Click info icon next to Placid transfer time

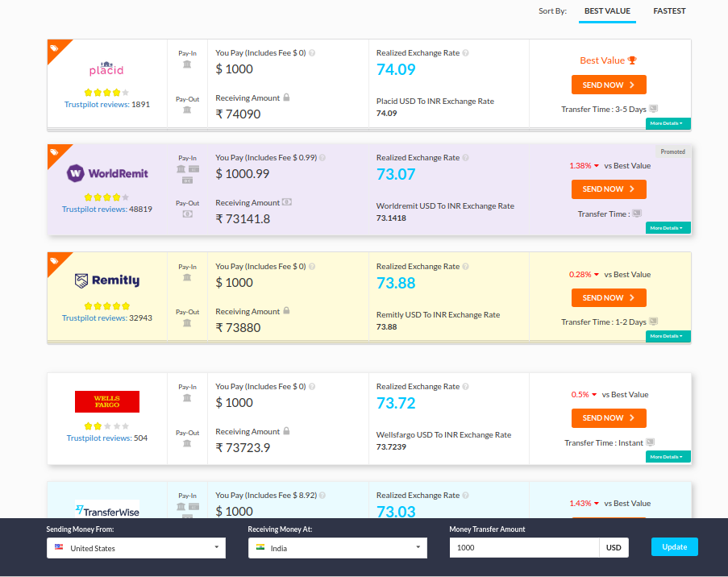654,109
